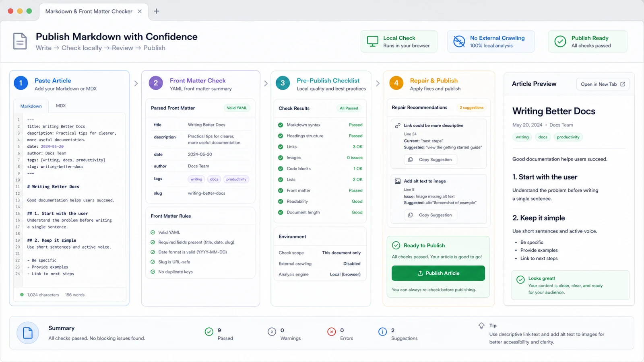Click the image icon beside Add alt text

click(x=398, y=181)
